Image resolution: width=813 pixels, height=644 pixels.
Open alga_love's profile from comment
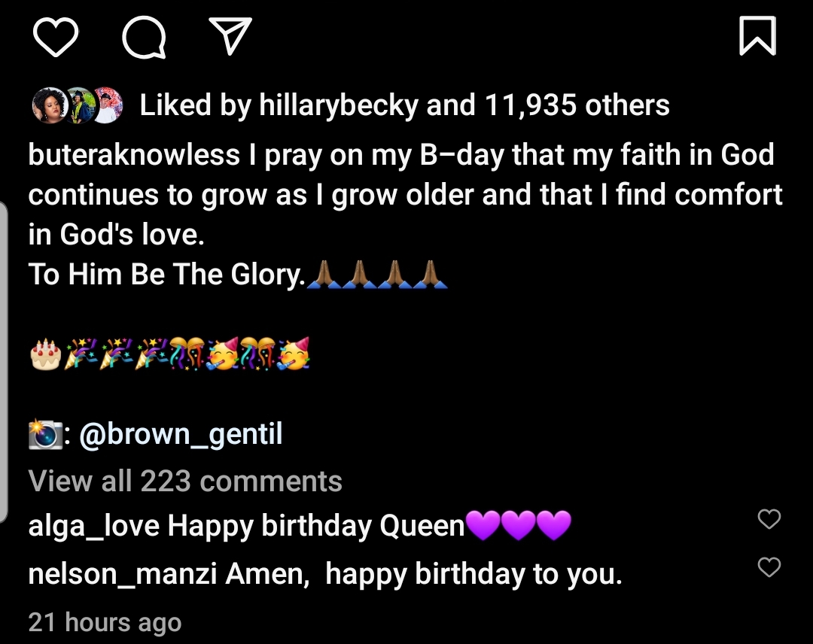[x=93, y=526]
